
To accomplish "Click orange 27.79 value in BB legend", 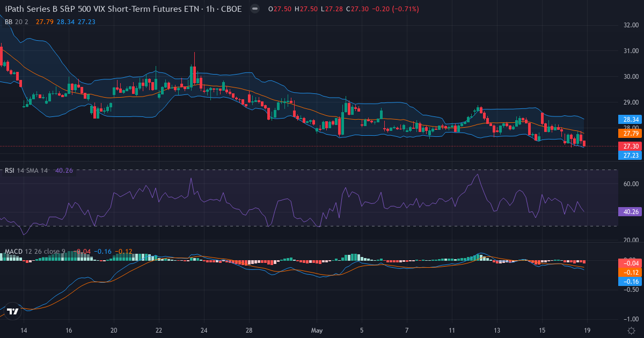I will point(44,21).
